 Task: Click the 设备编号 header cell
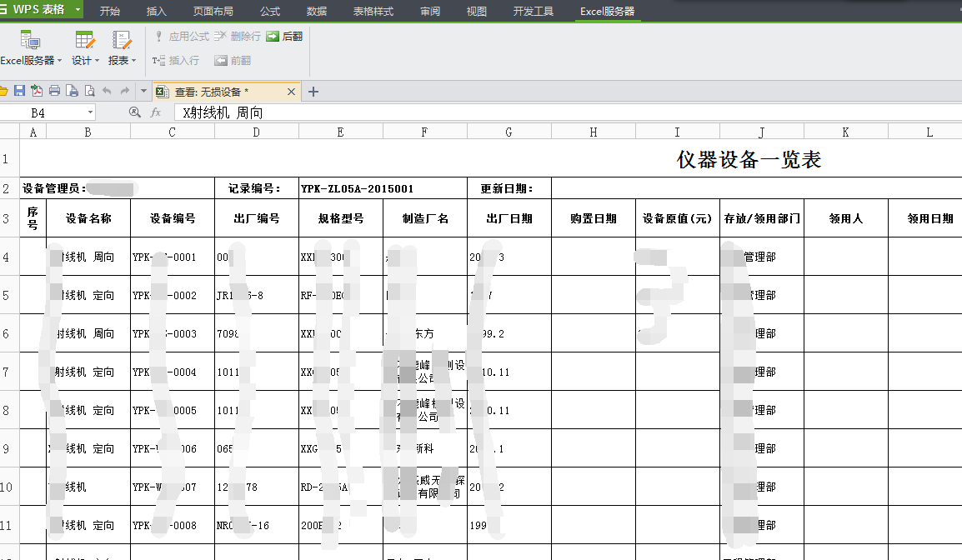[173, 218]
